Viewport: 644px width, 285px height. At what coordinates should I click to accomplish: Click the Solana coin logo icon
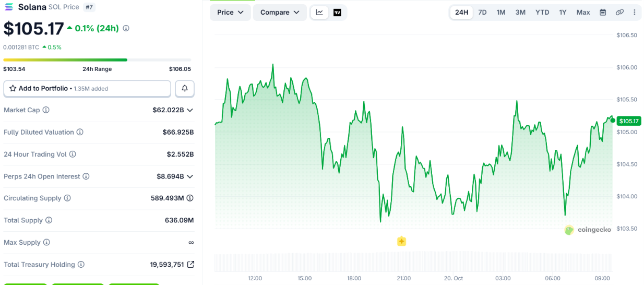tap(9, 7)
